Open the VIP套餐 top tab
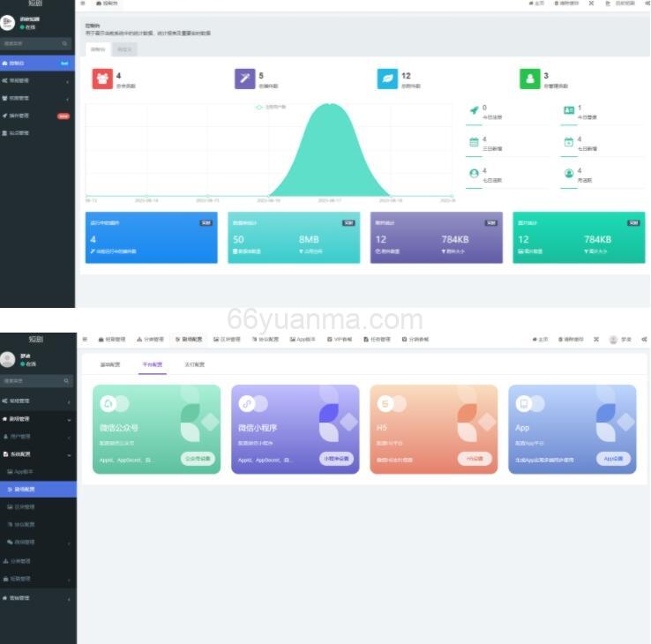The width and height of the screenshot is (651, 644). click(x=340, y=339)
